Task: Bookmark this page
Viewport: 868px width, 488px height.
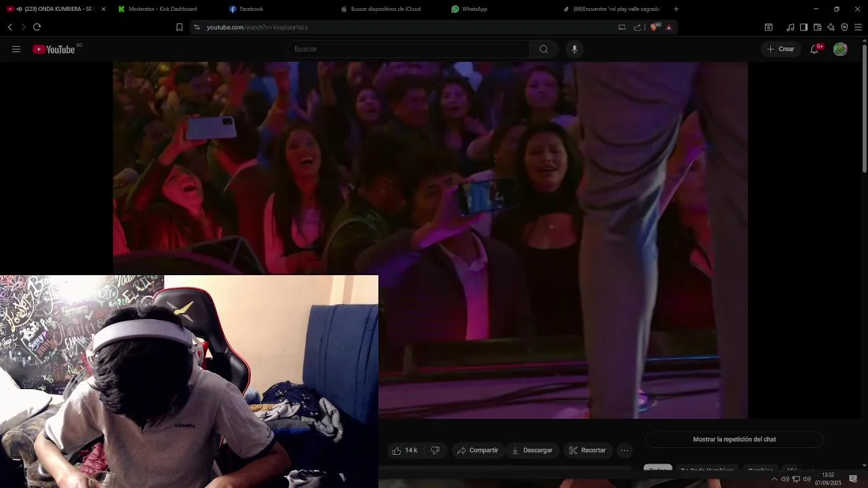Action: [x=179, y=27]
